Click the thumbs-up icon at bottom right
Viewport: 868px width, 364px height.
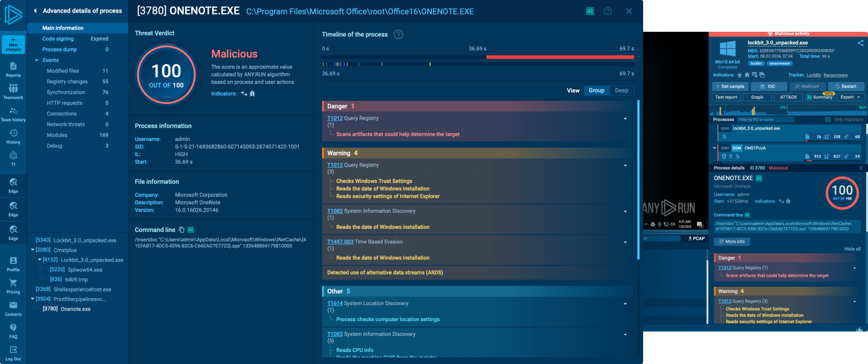pyautogui.click(x=859, y=329)
